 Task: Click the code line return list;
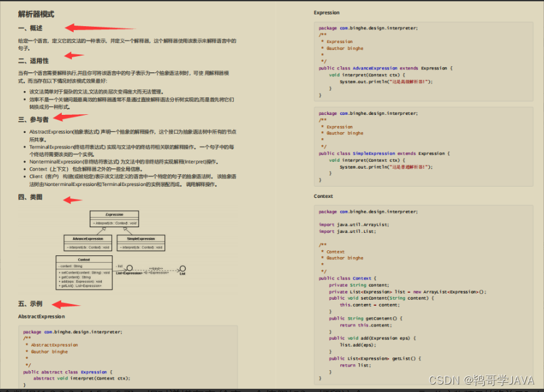[x=355, y=365]
